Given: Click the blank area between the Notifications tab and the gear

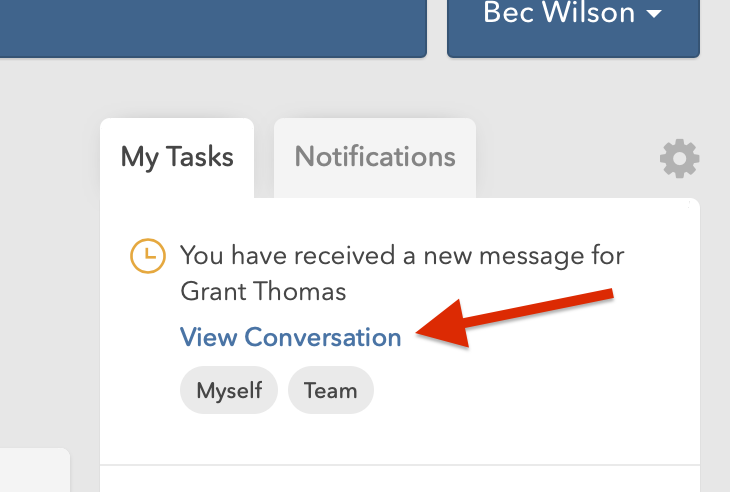Looking at the screenshot, I should 567,158.
